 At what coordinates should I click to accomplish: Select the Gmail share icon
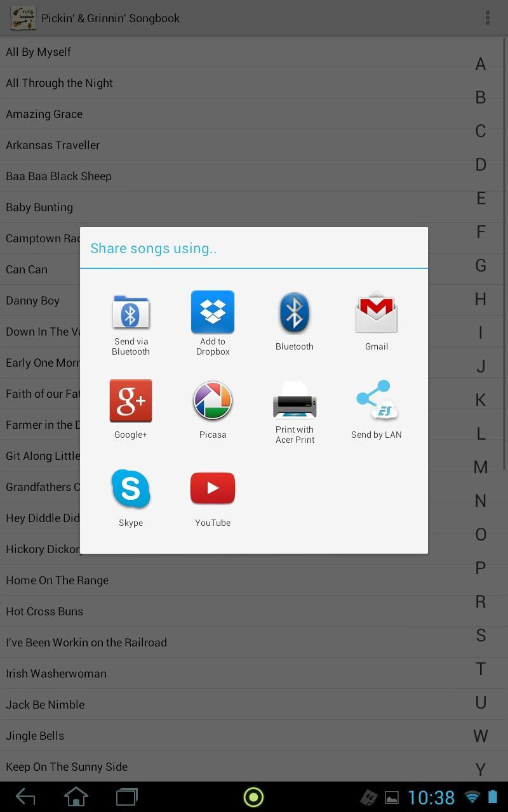tap(377, 321)
